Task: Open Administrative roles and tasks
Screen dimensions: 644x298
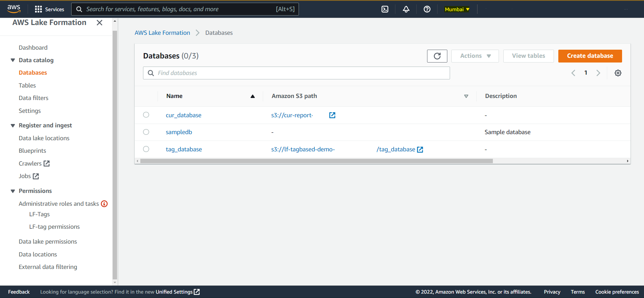Action: coord(59,204)
